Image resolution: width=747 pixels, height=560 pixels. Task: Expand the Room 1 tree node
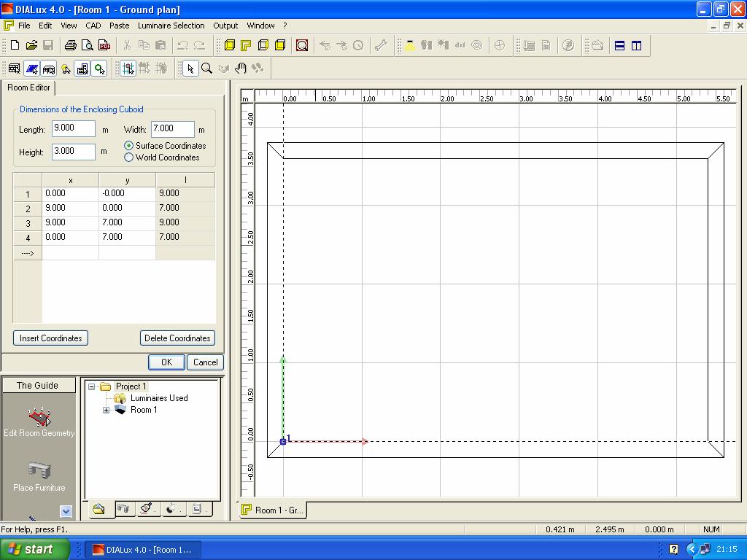coord(107,410)
